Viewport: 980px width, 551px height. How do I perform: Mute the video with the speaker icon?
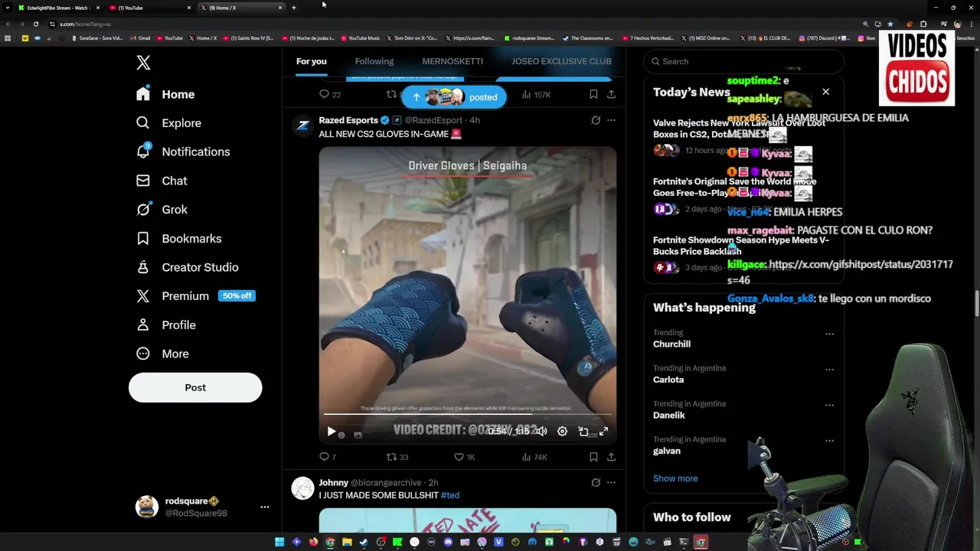point(541,432)
